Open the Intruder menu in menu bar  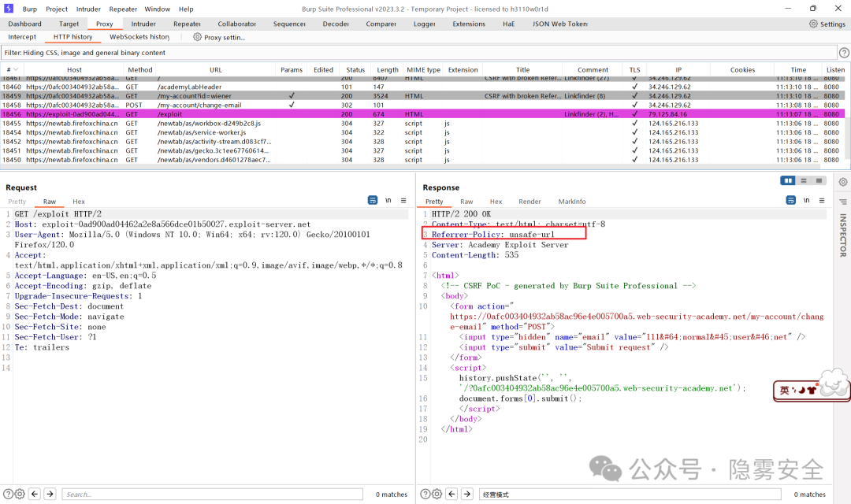coord(88,9)
